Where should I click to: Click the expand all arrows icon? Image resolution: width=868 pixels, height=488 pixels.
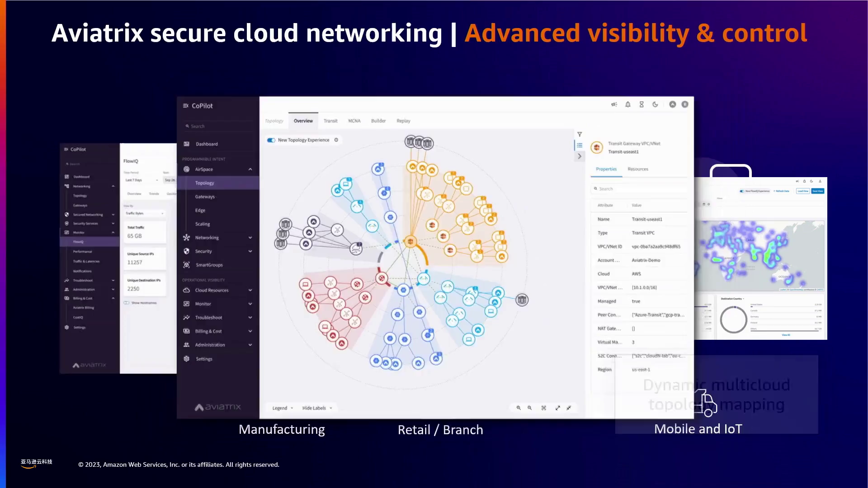pyautogui.click(x=558, y=408)
